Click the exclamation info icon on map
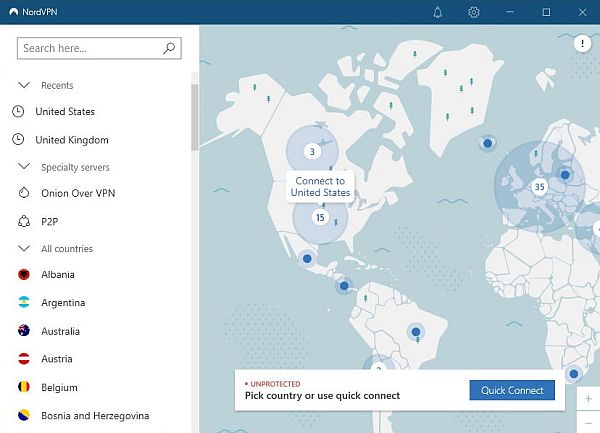 click(582, 43)
